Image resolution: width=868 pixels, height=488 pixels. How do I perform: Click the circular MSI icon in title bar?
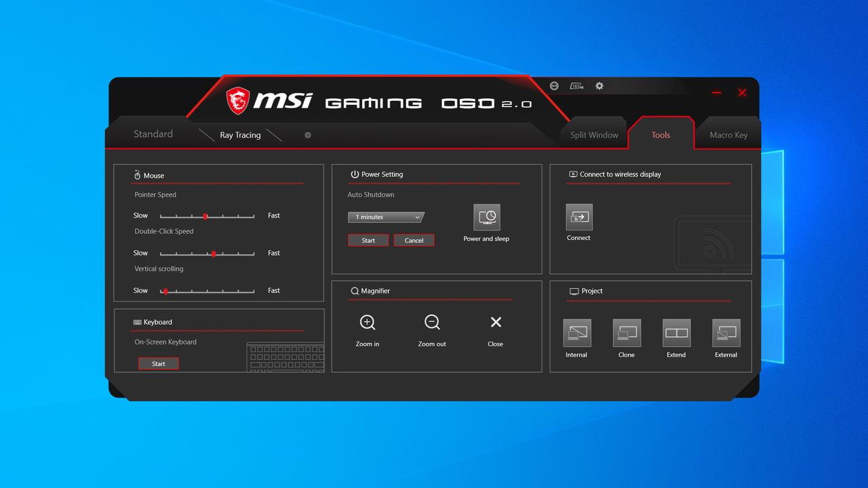coord(554,86)
